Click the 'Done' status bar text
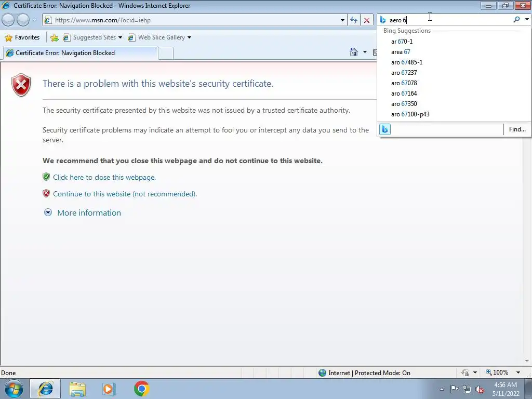Screen dimensions: 532x399 pyautogui.click(x=8, y=373)
